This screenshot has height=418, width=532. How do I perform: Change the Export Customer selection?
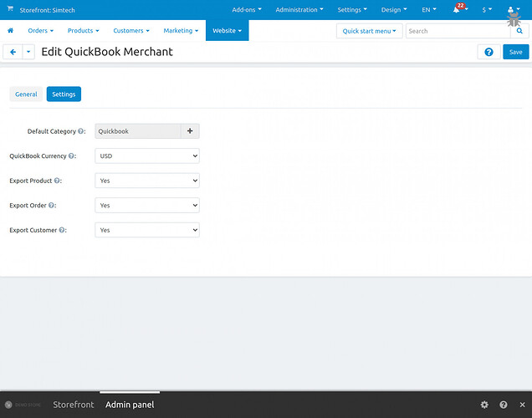(x=147, y=230)
